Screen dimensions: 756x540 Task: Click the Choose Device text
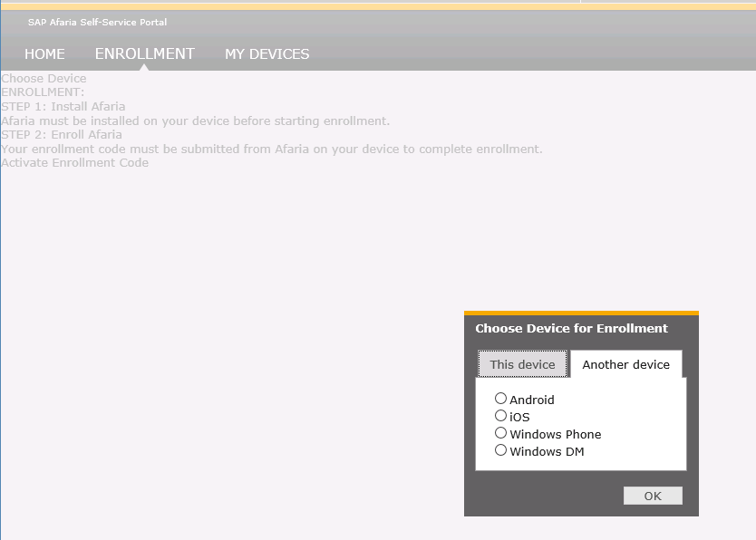(x=44, y=79)
